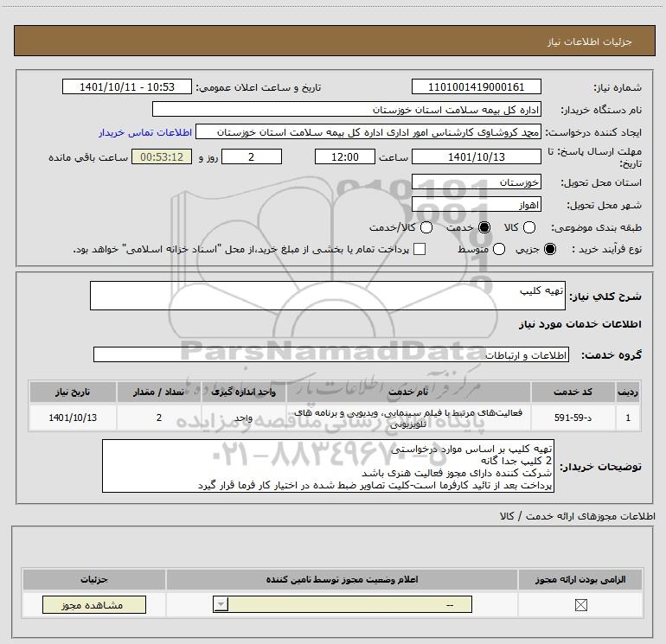Viewport: 666px width, 644px height.
Task: Click the delivery city field اهواز
Action: 476,205
